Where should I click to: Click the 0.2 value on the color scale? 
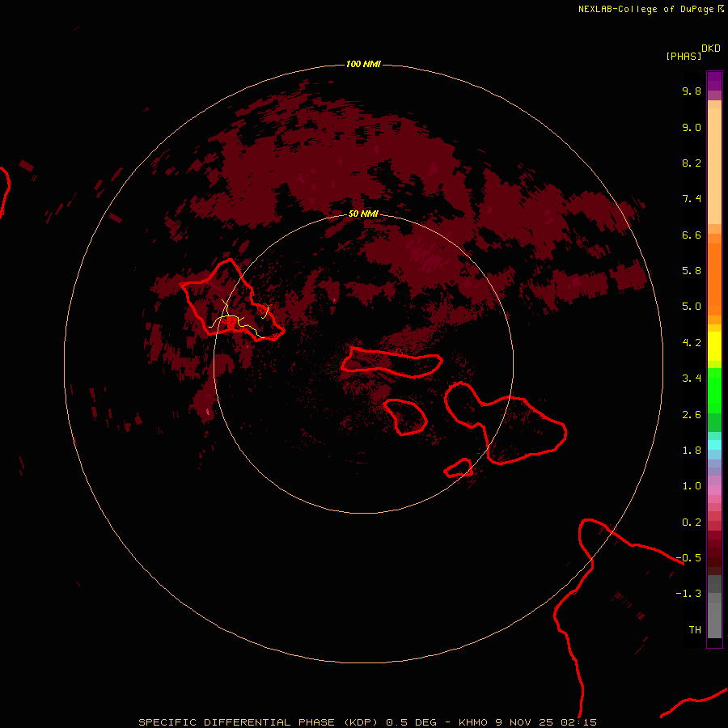pyautogui.click(x=692, y=523)
